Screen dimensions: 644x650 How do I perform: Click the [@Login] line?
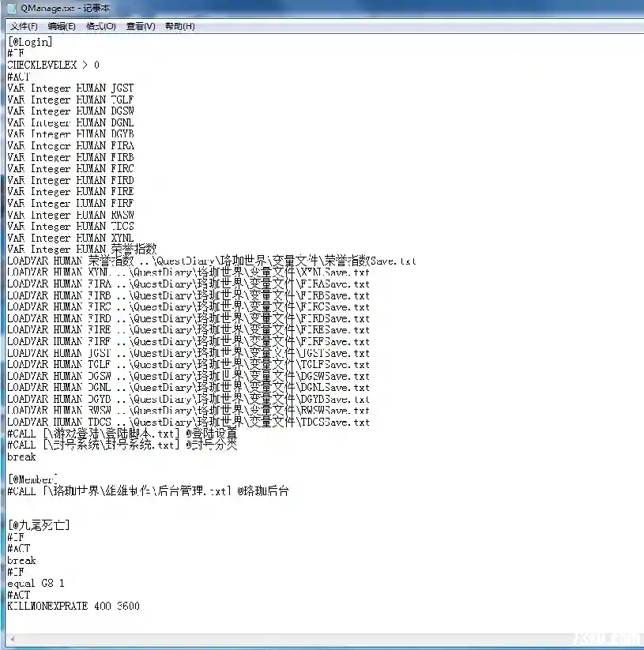click(x=30, y=42)
